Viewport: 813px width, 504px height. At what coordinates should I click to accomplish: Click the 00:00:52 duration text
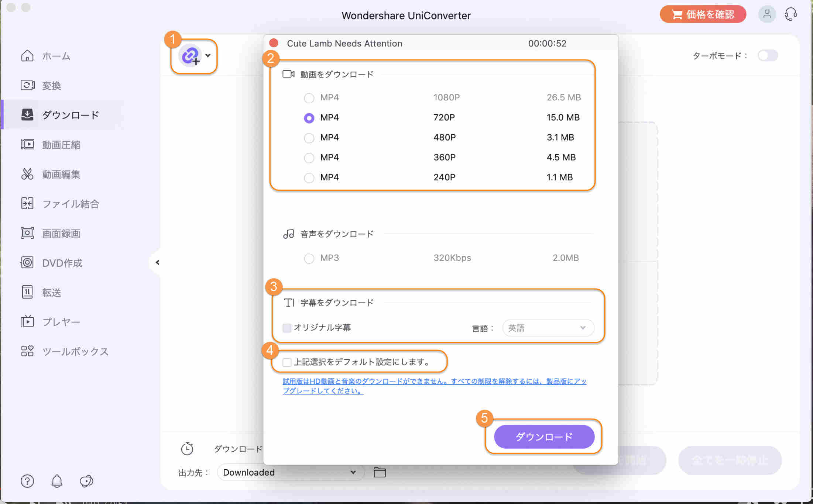tap(547, 44)
